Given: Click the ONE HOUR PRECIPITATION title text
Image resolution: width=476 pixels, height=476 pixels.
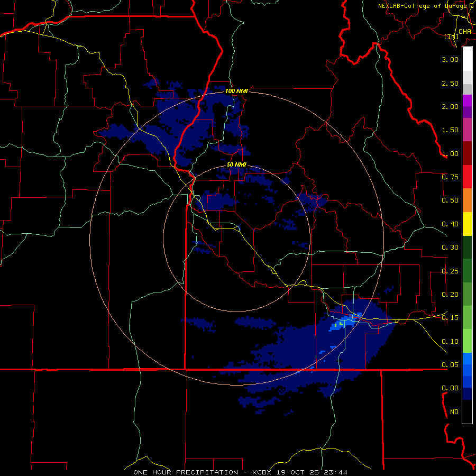Looking at the screenshot, I should [x=186, y=472].
